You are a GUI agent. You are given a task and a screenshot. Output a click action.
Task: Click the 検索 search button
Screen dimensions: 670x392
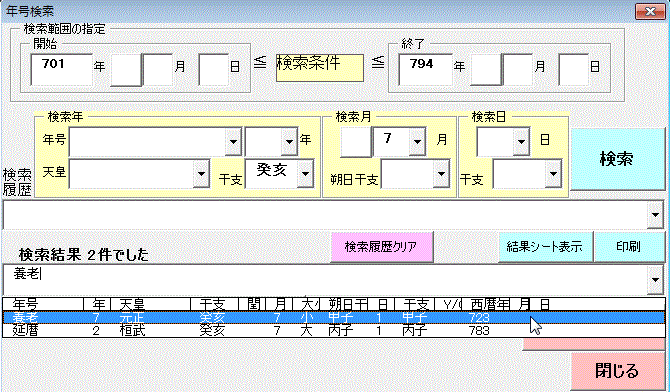[x=617, y=159]
